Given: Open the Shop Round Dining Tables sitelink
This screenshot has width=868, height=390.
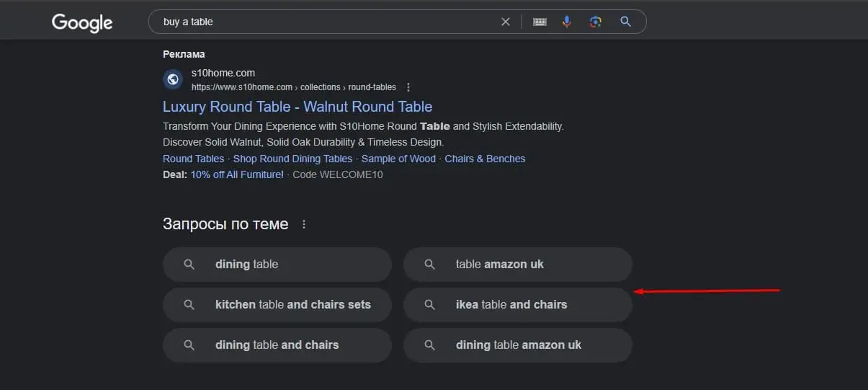Looking at the screenshot, I should [x=293, y=159].
